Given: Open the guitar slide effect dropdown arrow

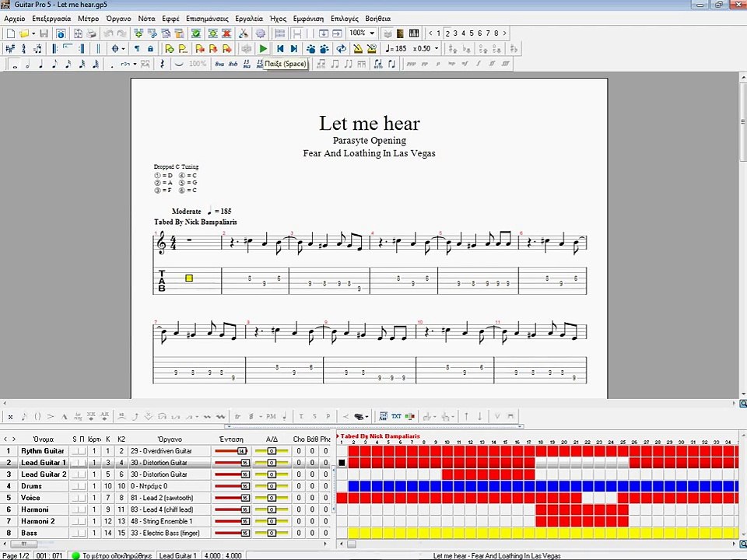Looking at the screenshot, I should tap(197, 417).
